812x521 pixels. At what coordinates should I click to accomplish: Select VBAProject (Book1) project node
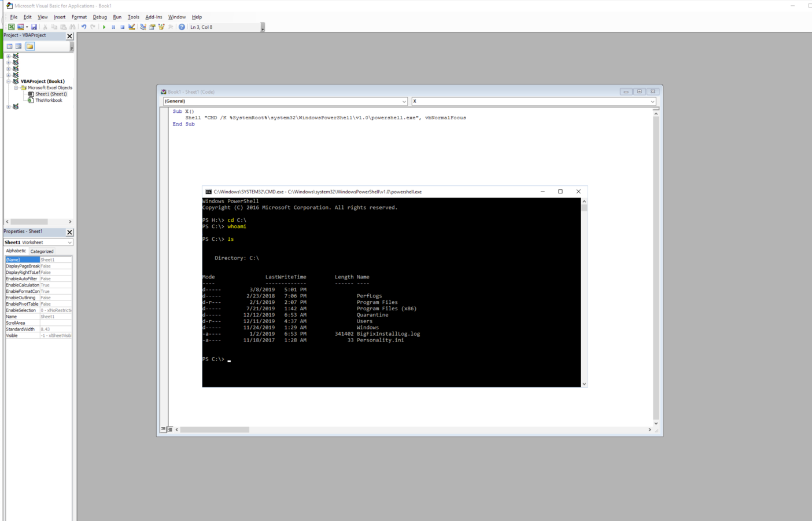pyautogui.click(x=43, y=82)
